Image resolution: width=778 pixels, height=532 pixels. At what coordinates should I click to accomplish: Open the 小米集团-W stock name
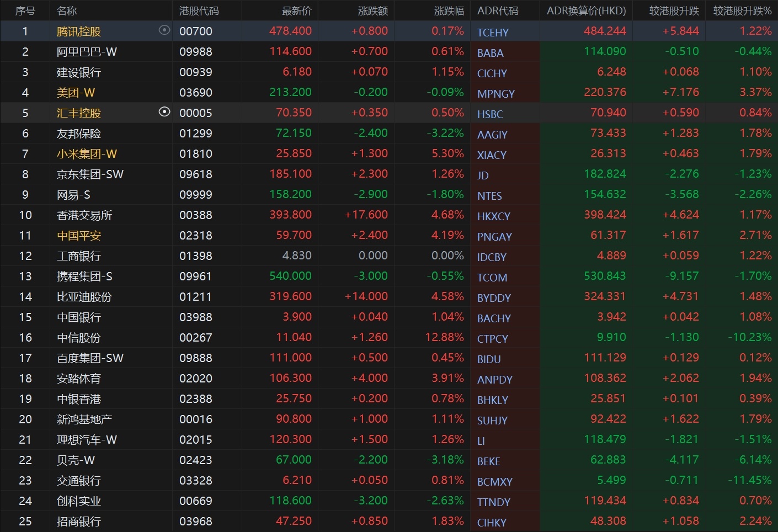(87, 154)
